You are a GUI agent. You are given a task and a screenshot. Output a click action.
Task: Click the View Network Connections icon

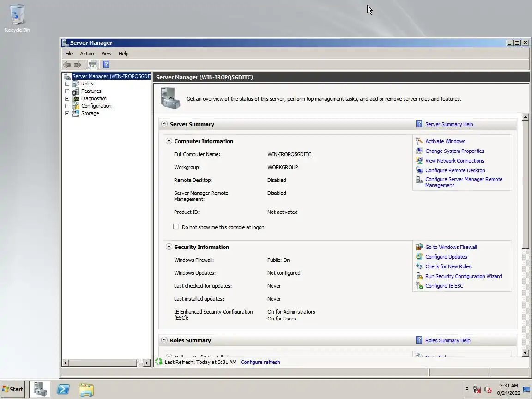[419, 161]
